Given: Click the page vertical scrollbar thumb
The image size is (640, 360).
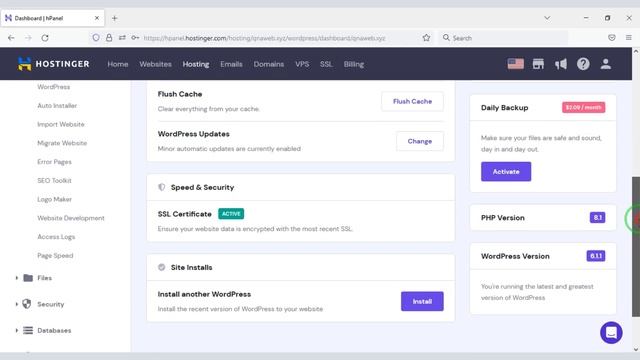Looking at the screenshot, I should (636, 247).
